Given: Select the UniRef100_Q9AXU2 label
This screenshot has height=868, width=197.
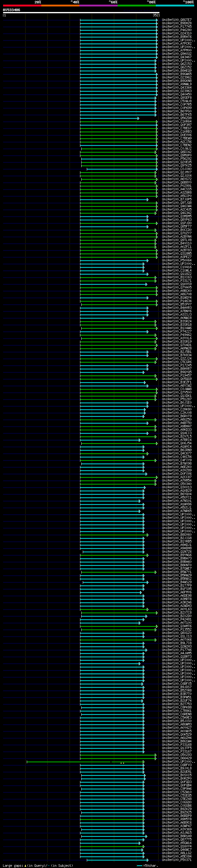Looking at the screenshot, I should coord(177,54).
